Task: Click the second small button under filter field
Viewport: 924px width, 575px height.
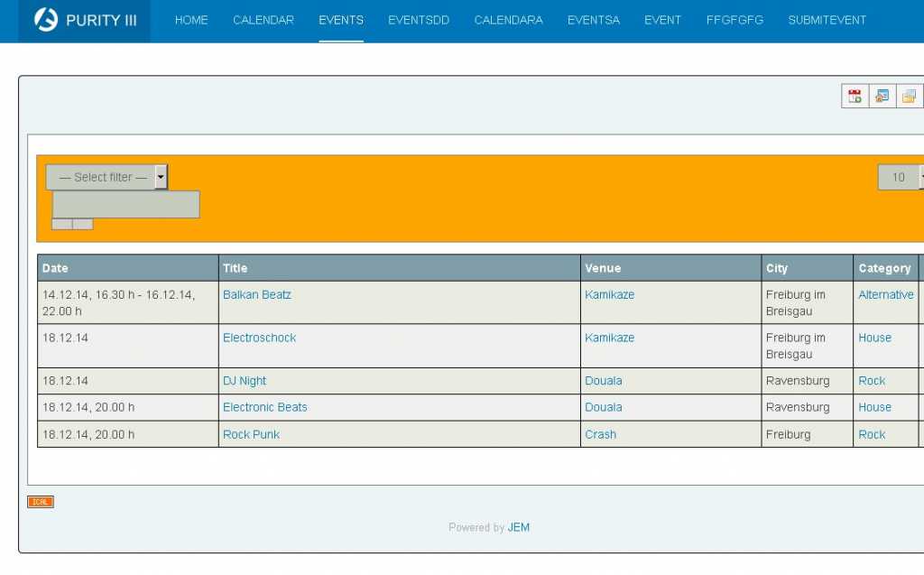Action: [83, 224]
